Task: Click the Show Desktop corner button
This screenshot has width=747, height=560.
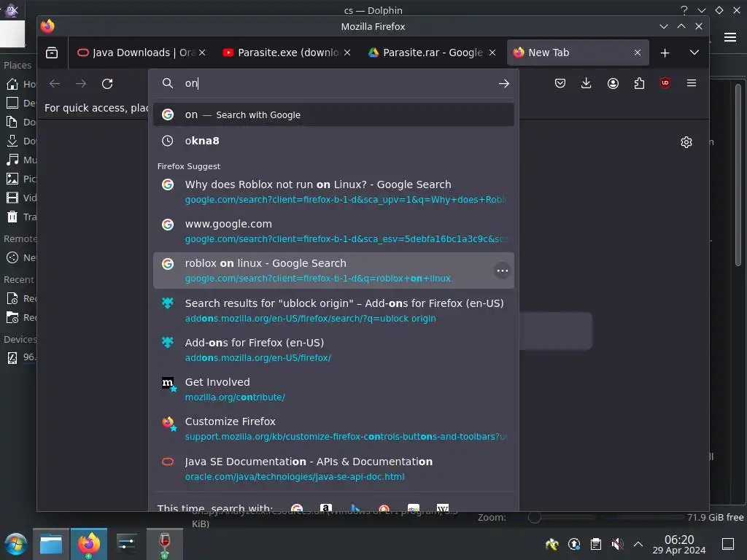Action: coord(728,544)
